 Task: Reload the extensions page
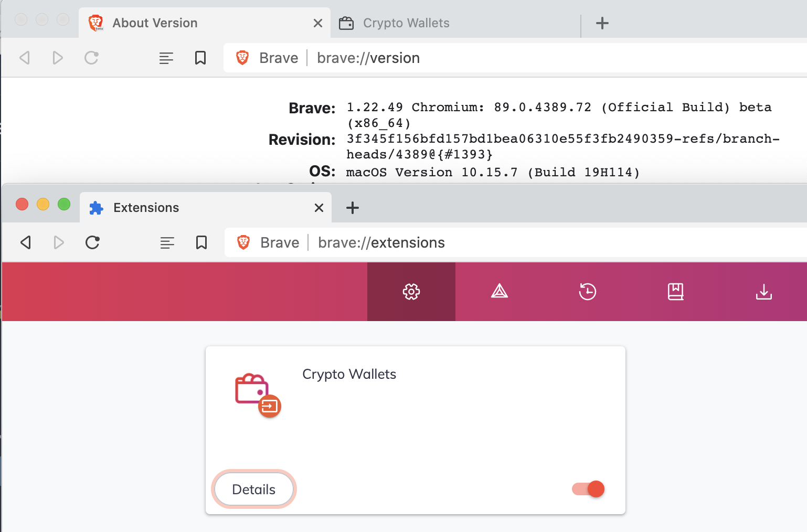[93, 242]
